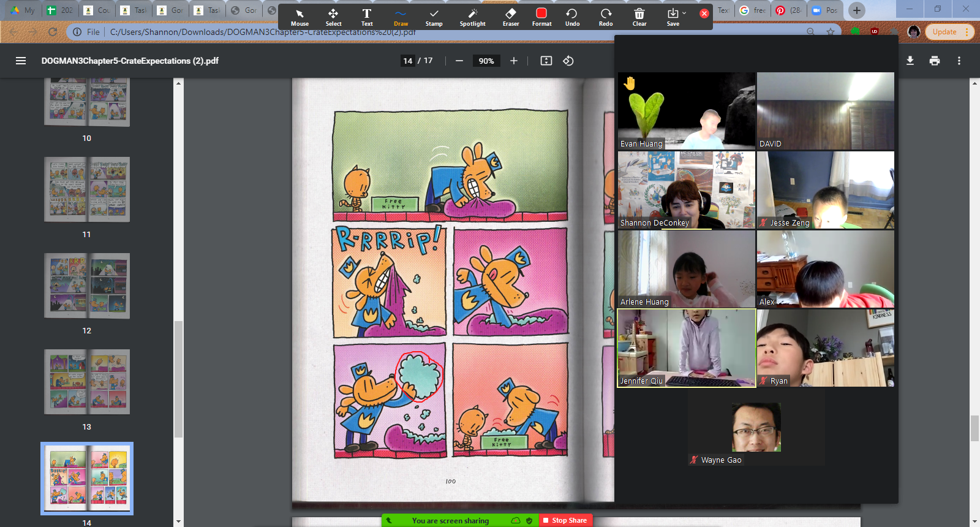Edit the 90% zoom level field
This screenshot has width=980, height=527.
coord(486,61)
